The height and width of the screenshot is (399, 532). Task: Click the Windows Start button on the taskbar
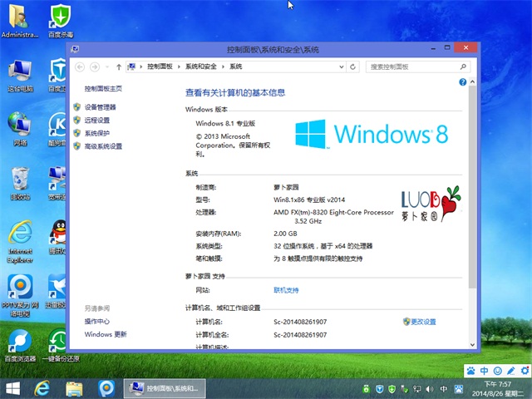coord(13,388)
